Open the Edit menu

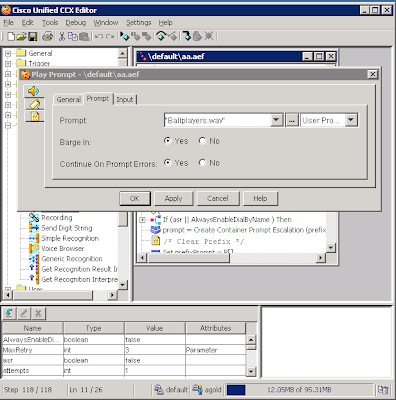(27, 23)
